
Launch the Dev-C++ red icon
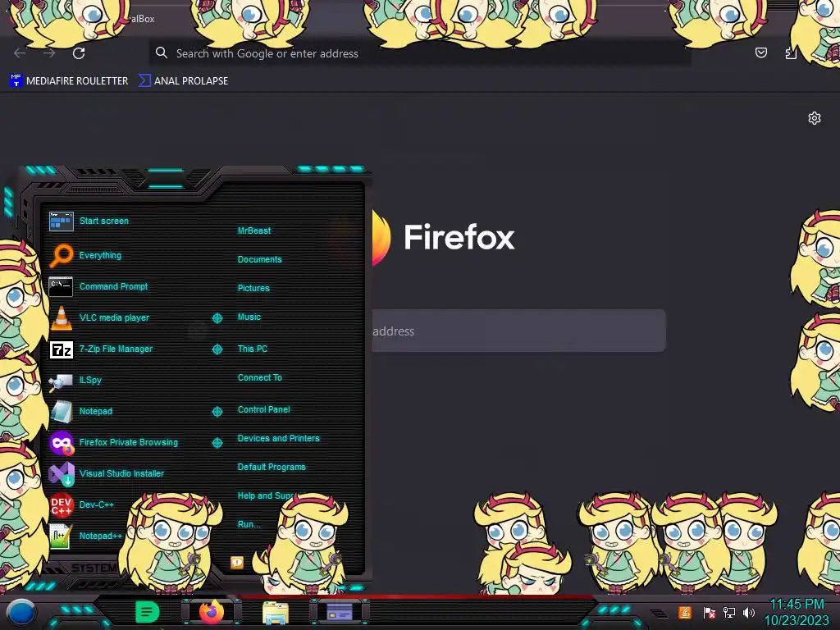pos(61,504)
